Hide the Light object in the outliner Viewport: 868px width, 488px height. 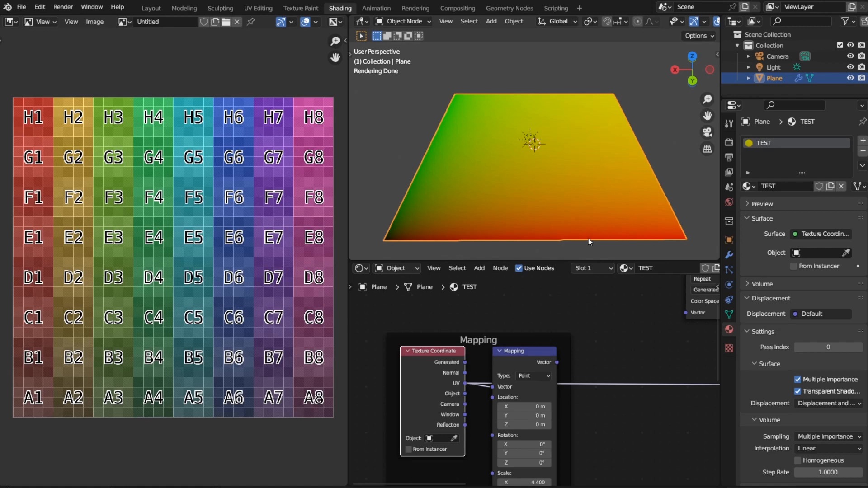pyautogui.click(x=850, y=66)
